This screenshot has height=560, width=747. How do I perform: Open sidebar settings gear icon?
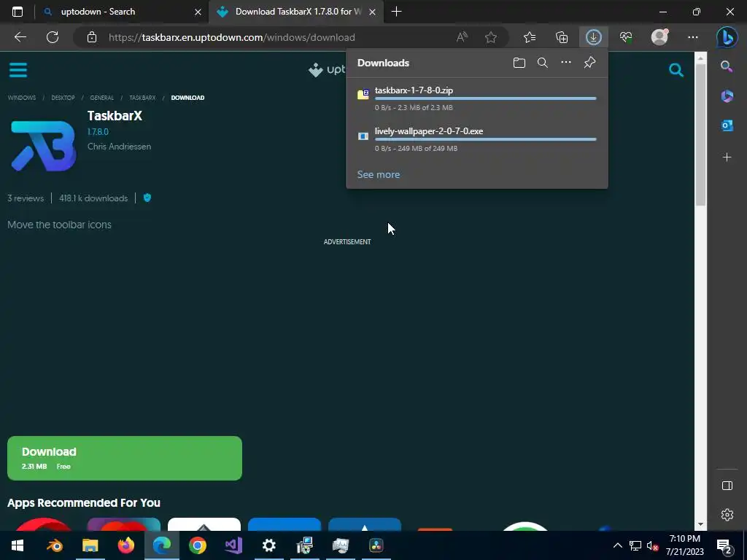727,515
